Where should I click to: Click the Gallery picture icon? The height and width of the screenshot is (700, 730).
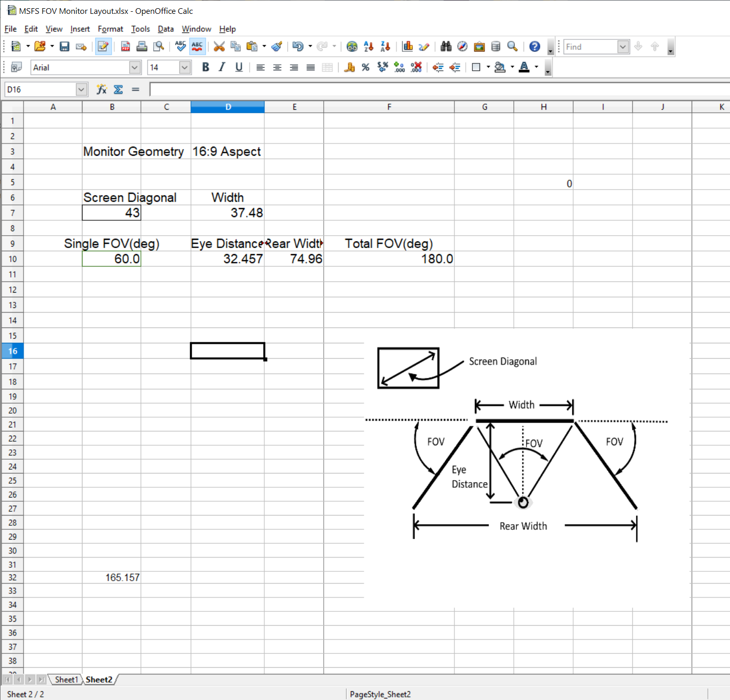[479, 47]
